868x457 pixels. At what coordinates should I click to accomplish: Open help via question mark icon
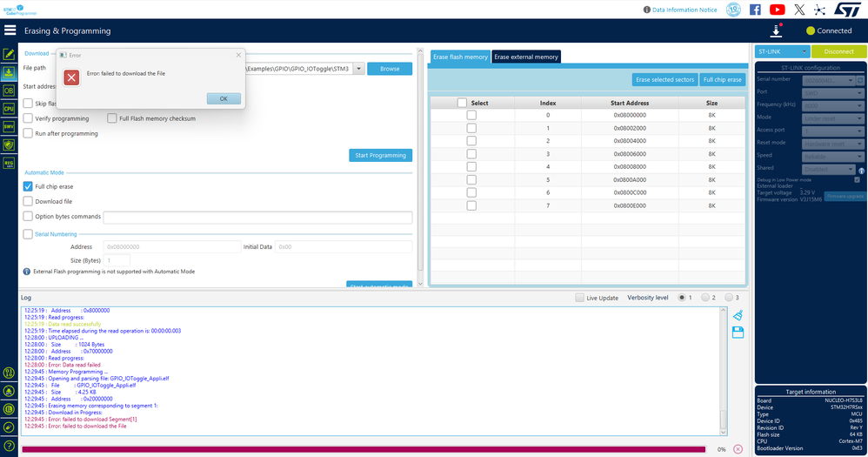(9, 446)
